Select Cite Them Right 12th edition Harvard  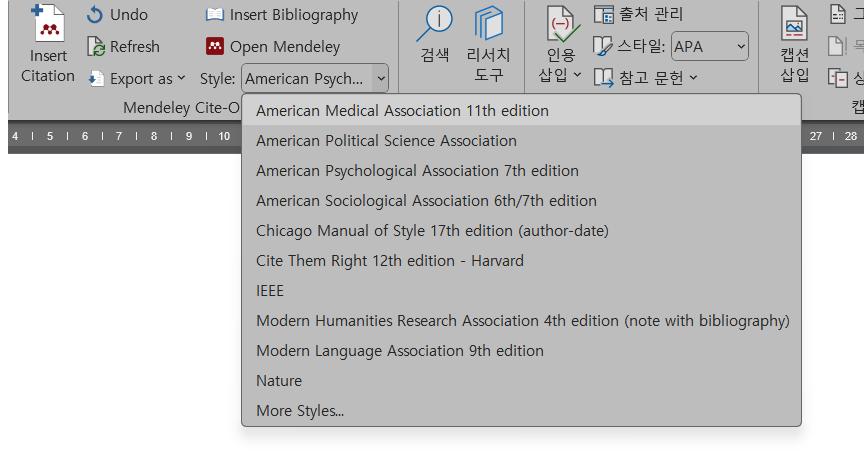521,261
